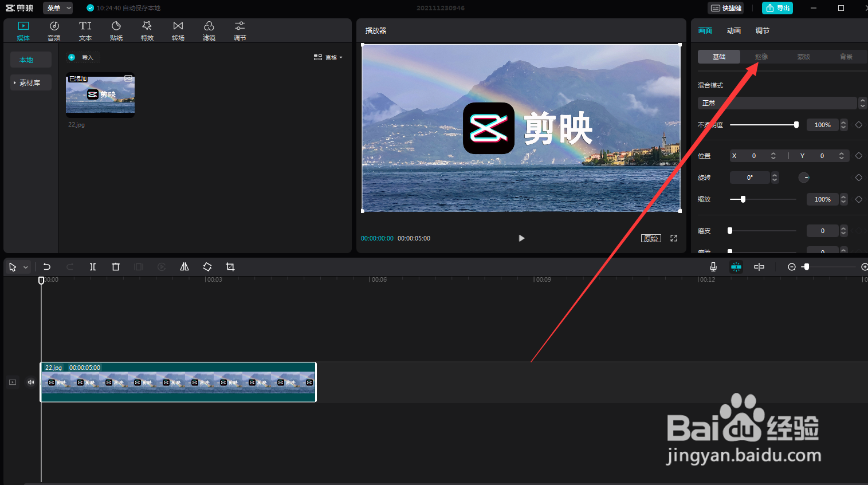Open the 转场 transitions panel
Viewport: 868px width, 485px height.
pyautogui.click(x=178, y=31)
